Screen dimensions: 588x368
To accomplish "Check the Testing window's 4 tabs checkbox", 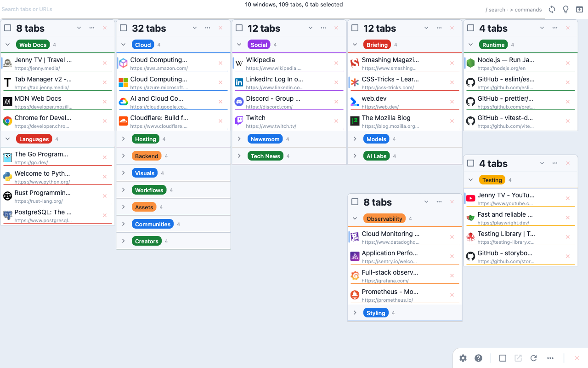I will 470,163.
